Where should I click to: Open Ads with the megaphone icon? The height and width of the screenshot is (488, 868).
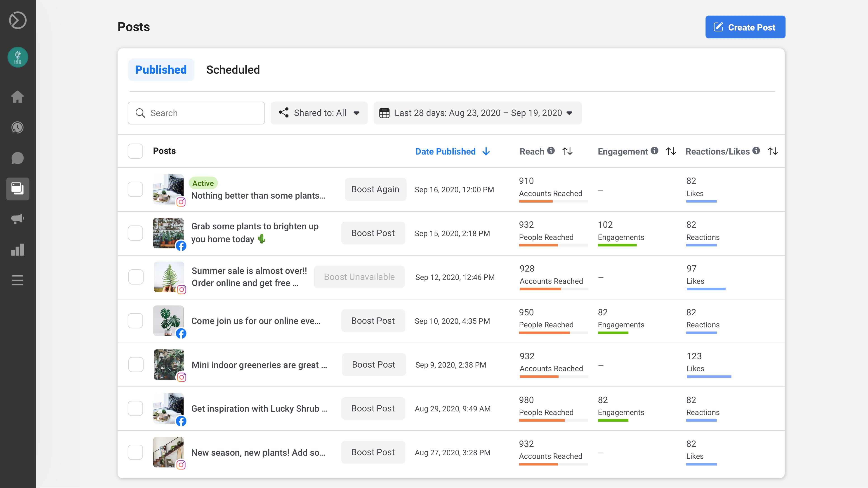coord(17,219)
